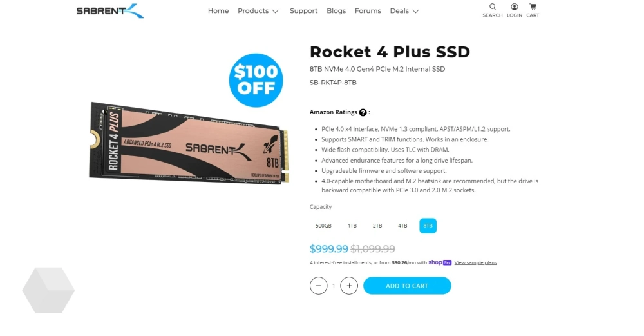The width and height of the screenshot is (644, 336).
Task: Select the 1TB capacity option
Action: pyautogui.click(x=352, y=226)
